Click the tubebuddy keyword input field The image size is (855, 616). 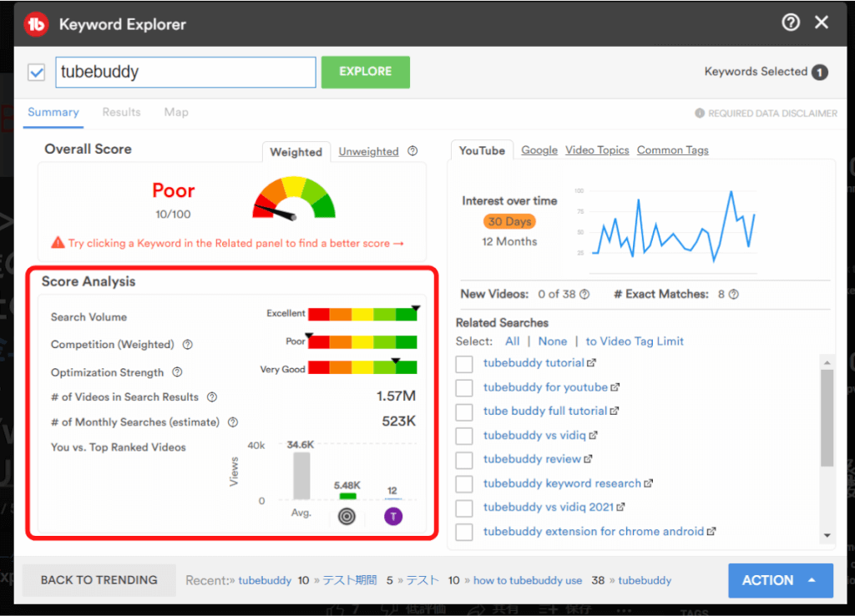tap(185, 72)
